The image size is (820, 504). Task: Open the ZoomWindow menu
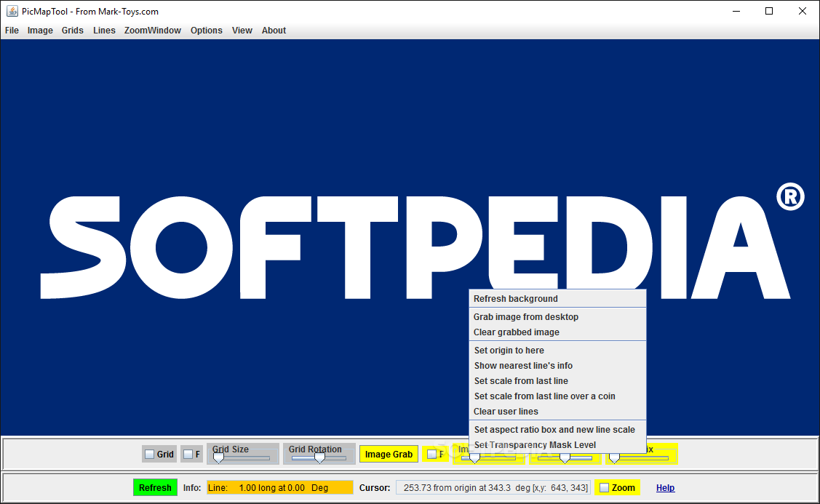(152, 31)
